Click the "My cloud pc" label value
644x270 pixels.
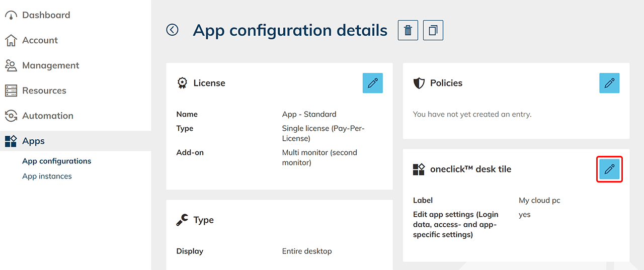[539, 200]
